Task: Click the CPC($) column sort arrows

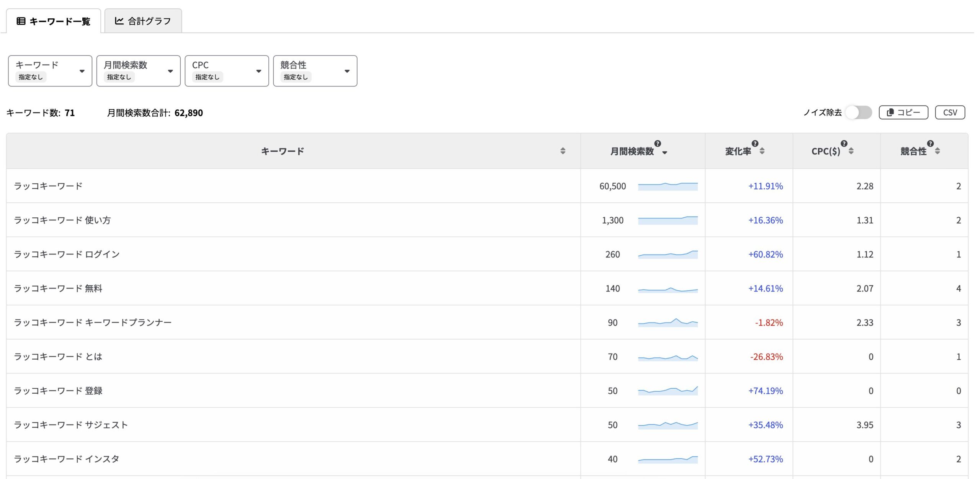Action: [851, 151]
